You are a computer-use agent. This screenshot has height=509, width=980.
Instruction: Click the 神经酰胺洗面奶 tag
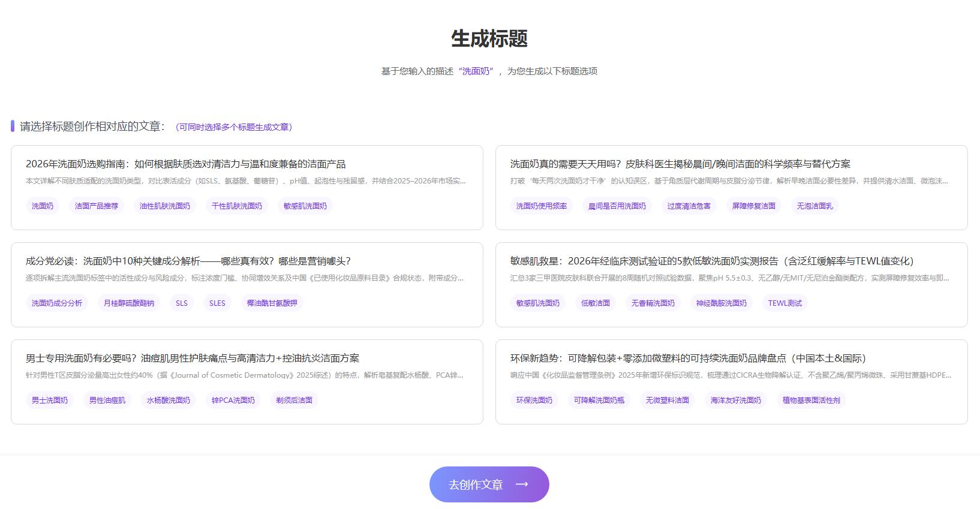[x=722, y=303]
